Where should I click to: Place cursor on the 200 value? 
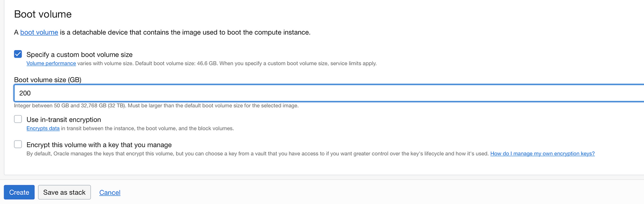coord(25,93)
